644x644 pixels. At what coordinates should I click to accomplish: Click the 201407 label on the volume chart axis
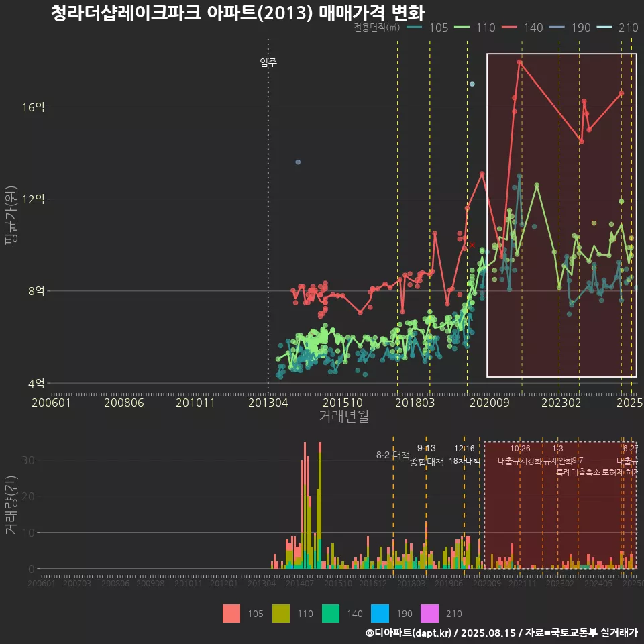point(300,583)
